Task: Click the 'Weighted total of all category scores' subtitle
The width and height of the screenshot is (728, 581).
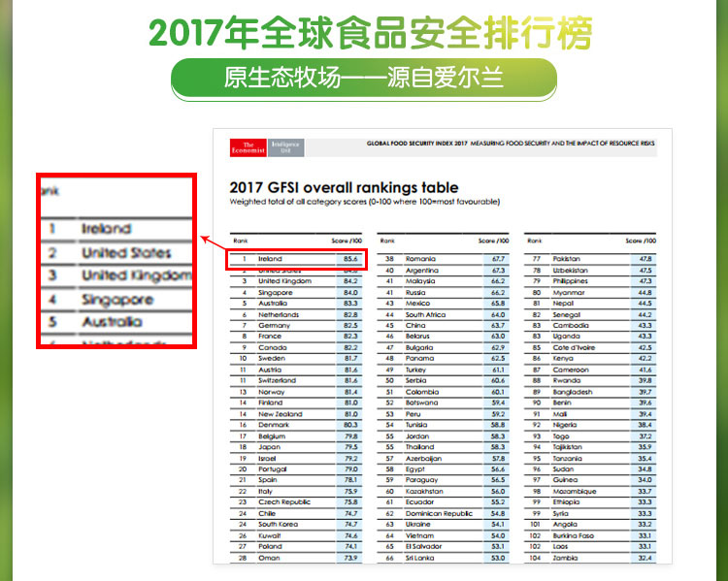Action: click(364, 202)
